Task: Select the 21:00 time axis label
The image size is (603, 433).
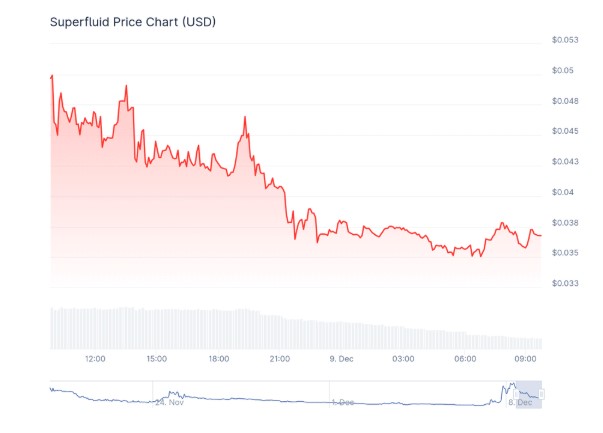Action: (x=280, y=358)
